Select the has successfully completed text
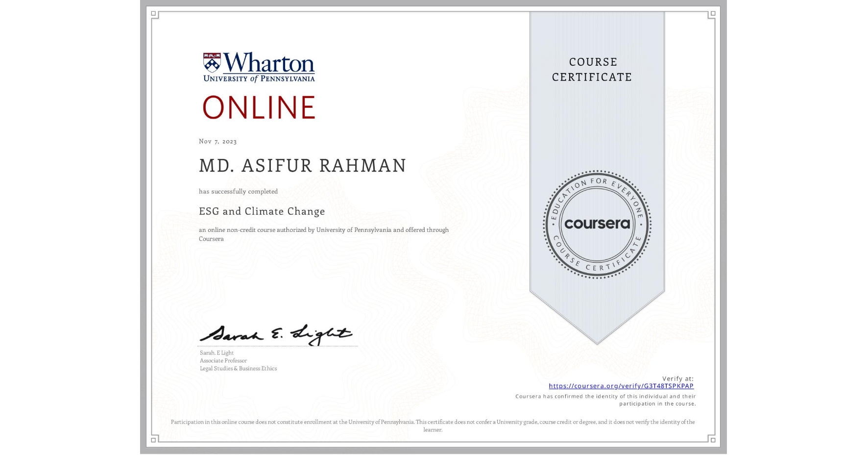The image size is (868, 455). pyautogui.click(x=238, y=191)
